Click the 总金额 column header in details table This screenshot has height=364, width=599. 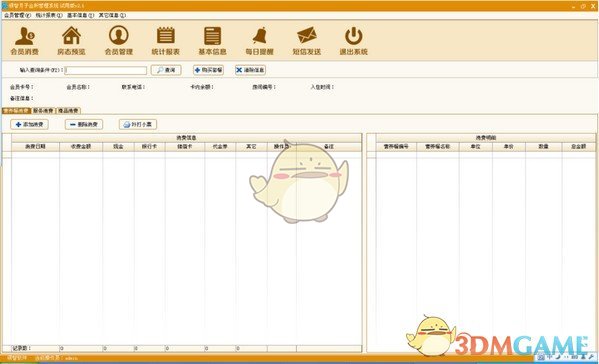579,146
